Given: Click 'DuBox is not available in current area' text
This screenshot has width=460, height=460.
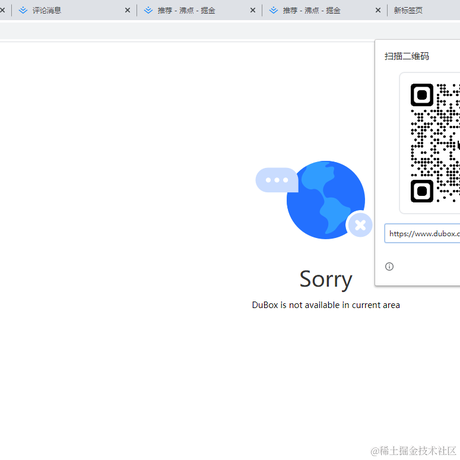Looking at the screenshot, I should [326, 305].
